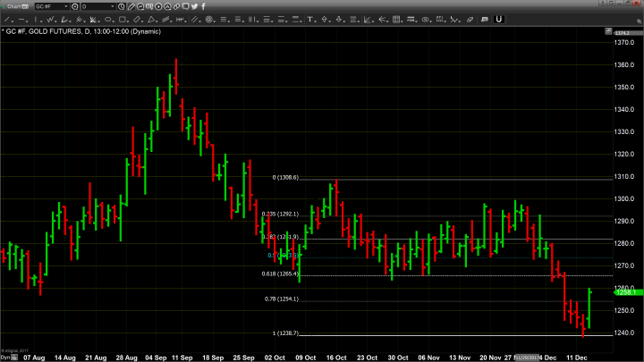Screen dimensions: 644x362
Task: Share chart via the Facebook icon
Action: click(x=203, y=6)
